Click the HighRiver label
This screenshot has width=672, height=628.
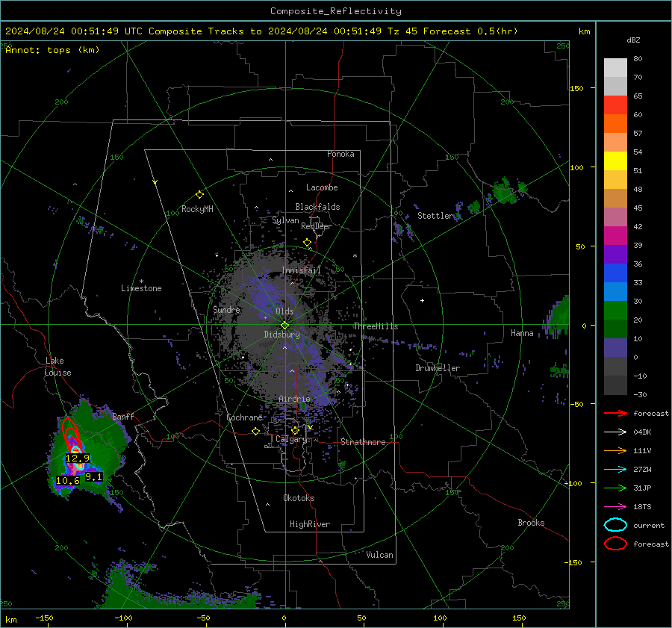click(310, 524)
